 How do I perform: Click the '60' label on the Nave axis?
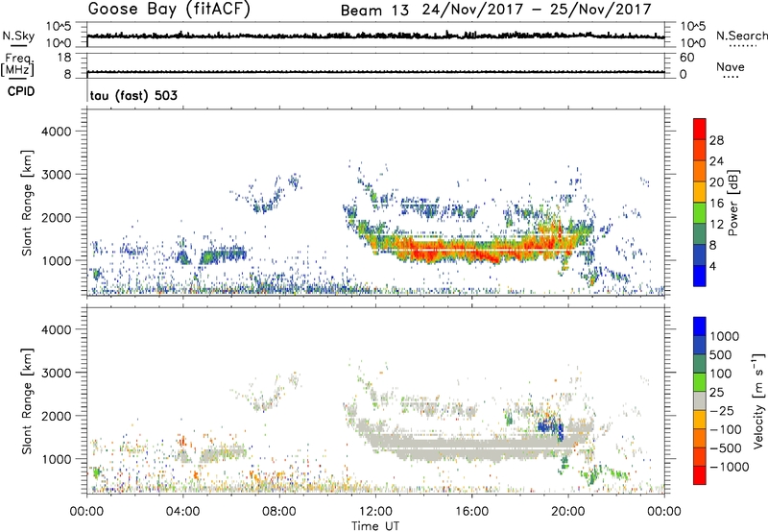click(x=686, y=58)
